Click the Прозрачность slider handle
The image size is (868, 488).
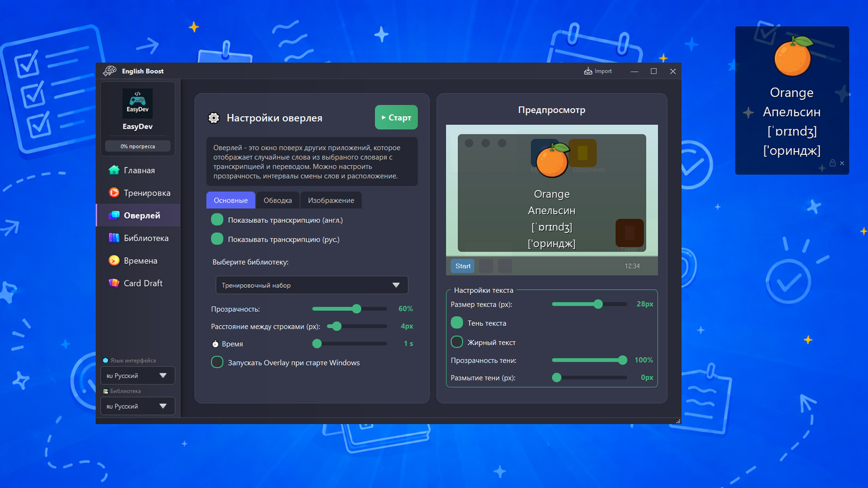click(357, 309)
